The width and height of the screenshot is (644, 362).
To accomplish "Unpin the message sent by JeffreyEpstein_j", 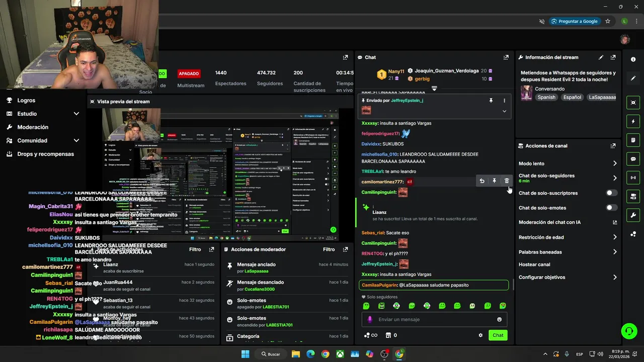I will [491, 101].
